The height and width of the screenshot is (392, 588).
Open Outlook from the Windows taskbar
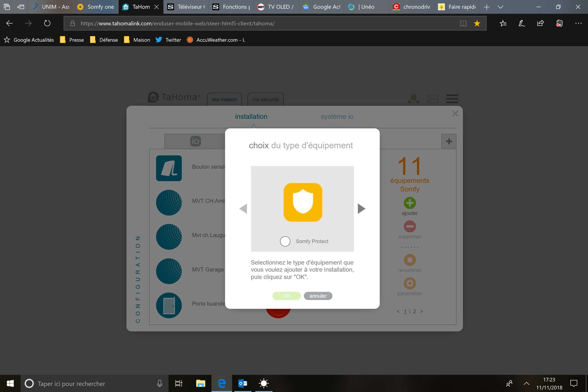pos(243,383)
